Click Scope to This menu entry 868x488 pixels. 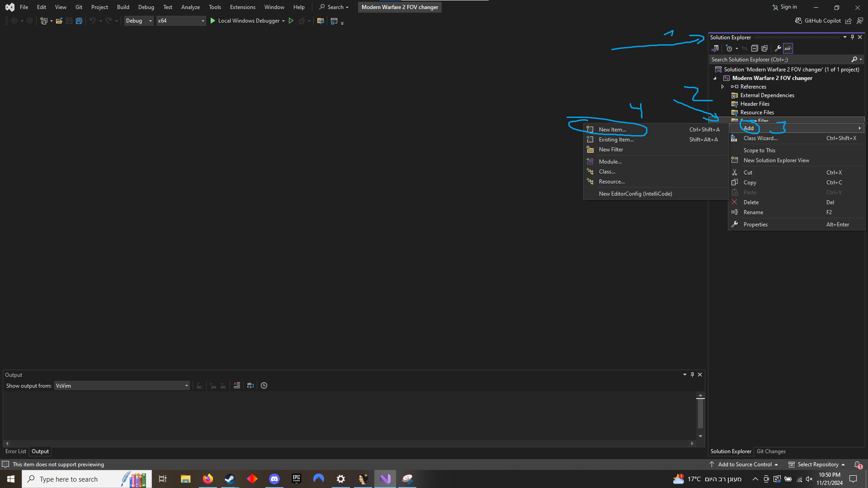coord(797,150)
